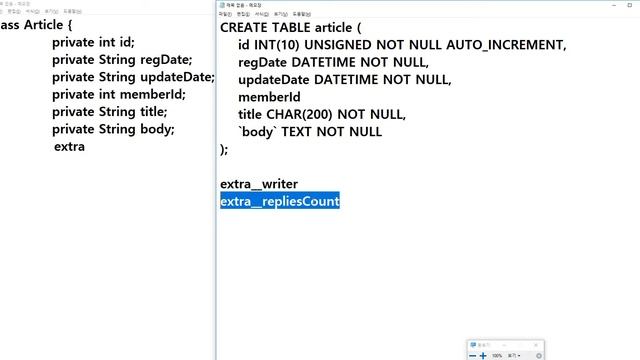
Task: Click the 'extra' line in left window
Action: tap(69, 147)
